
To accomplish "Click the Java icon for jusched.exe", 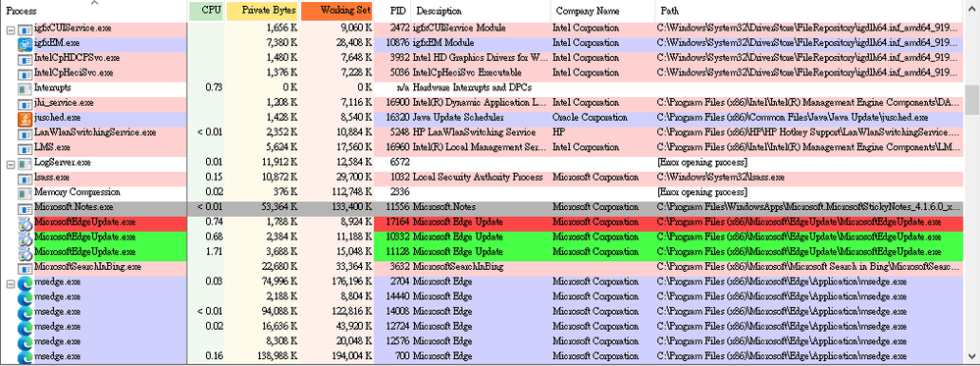I will [25, 119].
